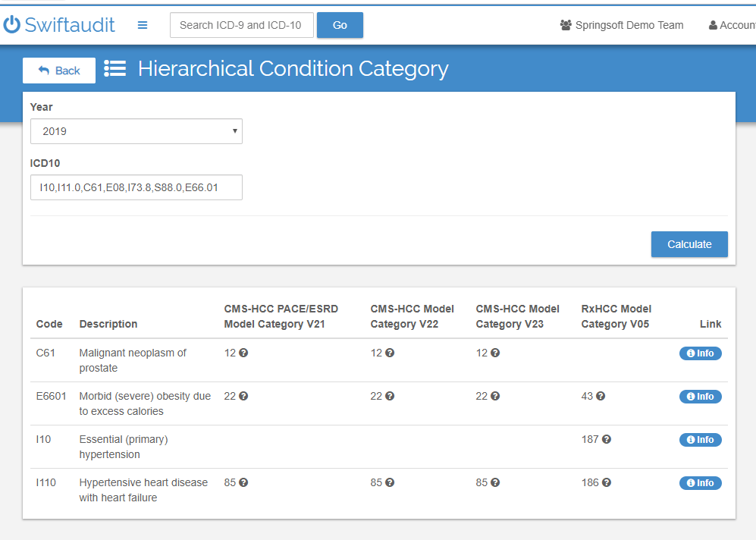Click the Search ICD-9 and ICD-10 field
This screenshot has height=540, width=756.
[x=242, y=25]
